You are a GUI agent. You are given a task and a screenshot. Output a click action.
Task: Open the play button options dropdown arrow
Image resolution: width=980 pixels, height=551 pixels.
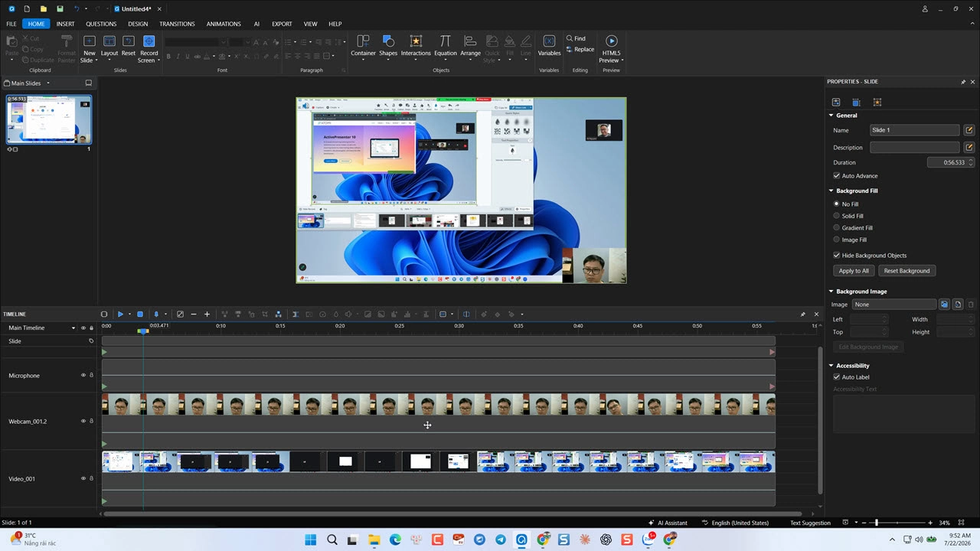129,314
